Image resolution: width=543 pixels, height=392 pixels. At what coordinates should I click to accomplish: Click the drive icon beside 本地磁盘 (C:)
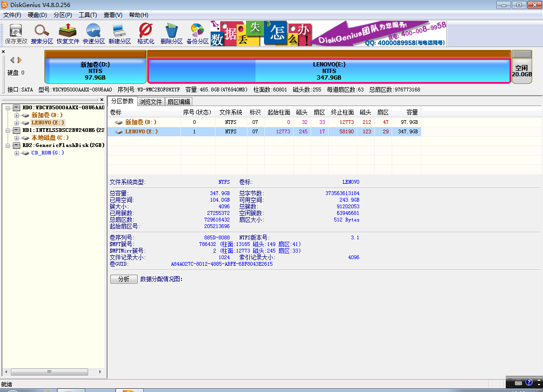[x=25, y=138]
